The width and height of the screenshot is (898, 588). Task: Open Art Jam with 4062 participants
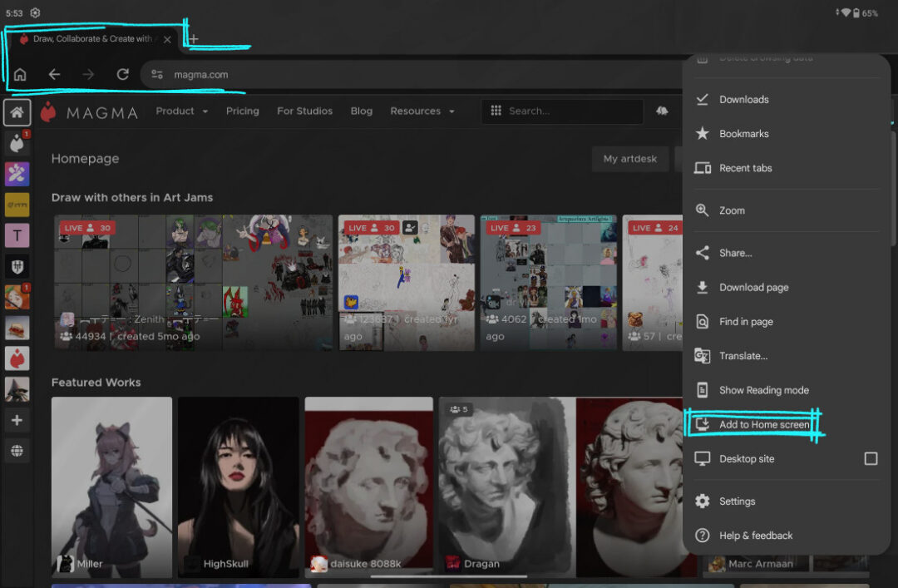[x=548, y=283]
